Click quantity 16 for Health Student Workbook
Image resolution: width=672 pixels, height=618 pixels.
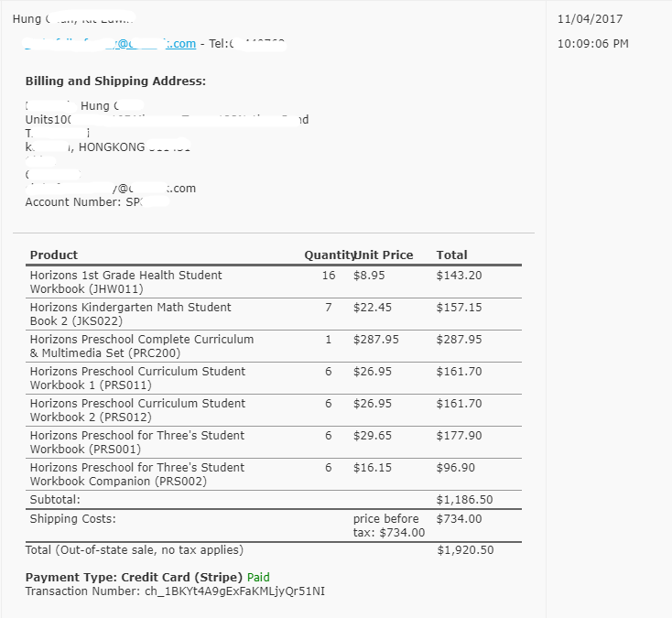pyautogui.click(x=329, y=276)
